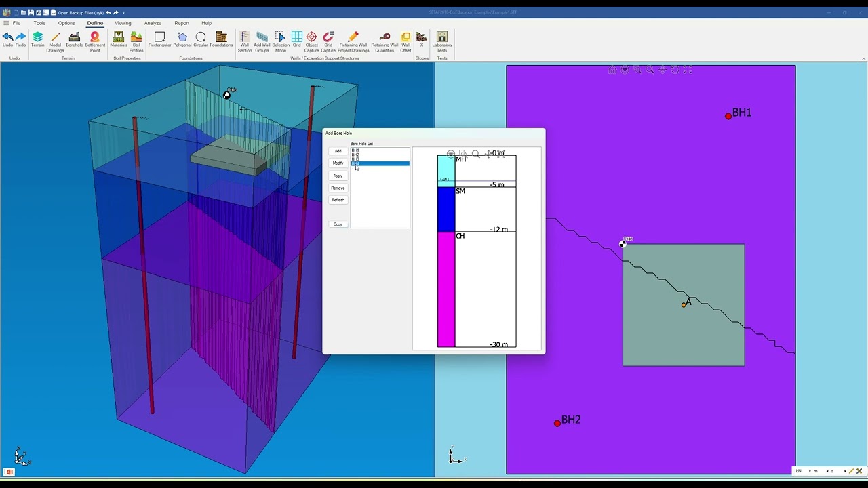Click Add button in Bore Hole dialog
The image size is (868, 488).
tap(338, 151)
